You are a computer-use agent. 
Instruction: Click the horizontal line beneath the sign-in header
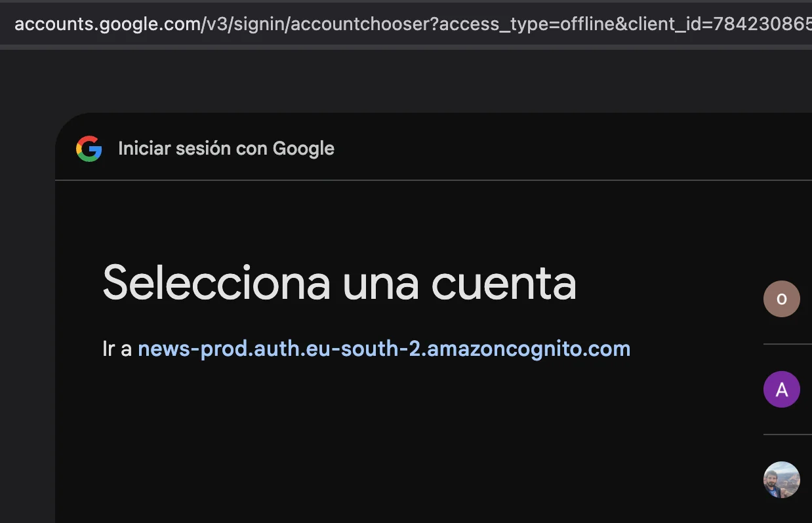[434, 180]
